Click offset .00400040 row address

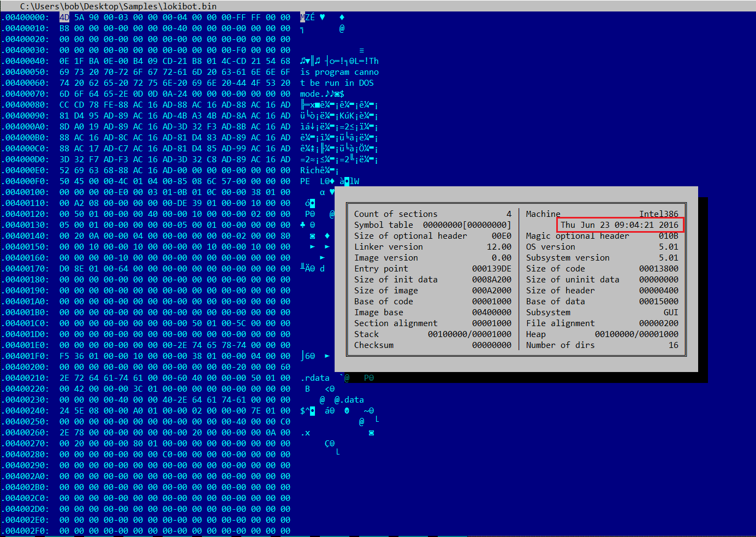[x=25, y=61]
